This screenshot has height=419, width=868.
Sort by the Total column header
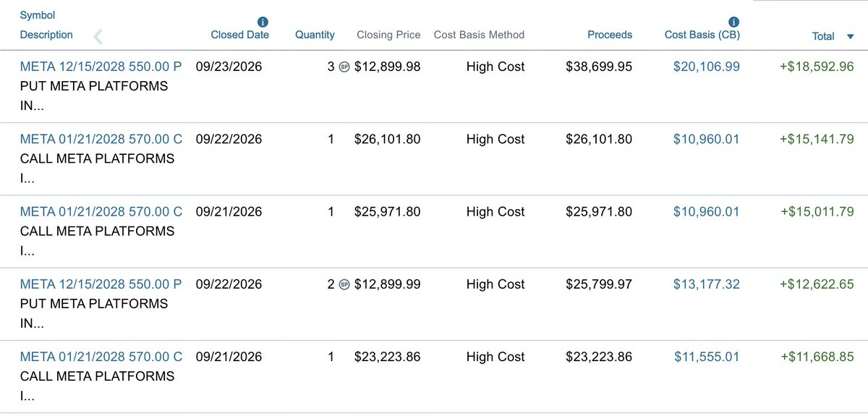(823, 36)
